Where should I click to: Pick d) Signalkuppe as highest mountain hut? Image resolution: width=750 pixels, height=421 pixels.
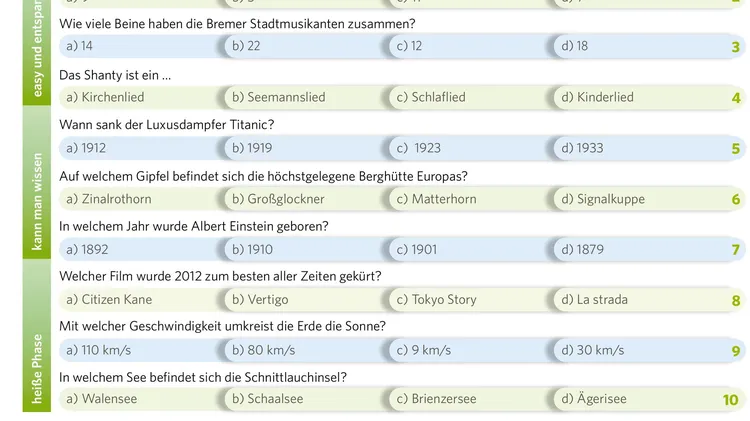click(634, 199)
